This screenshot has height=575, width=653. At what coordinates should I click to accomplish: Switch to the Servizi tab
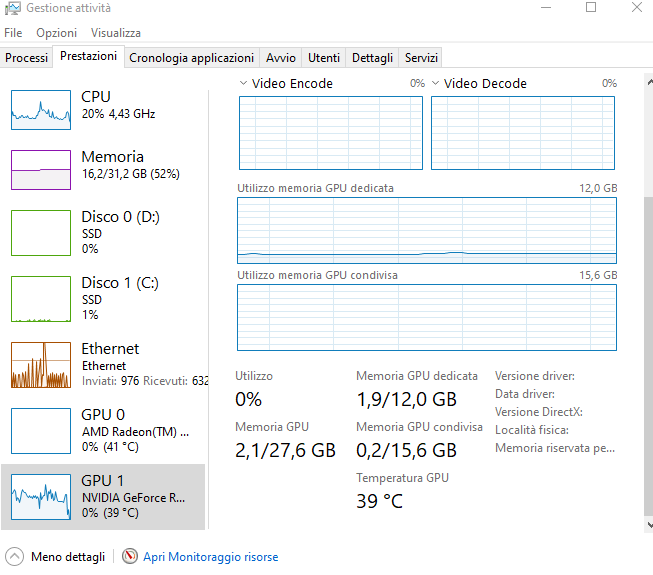click(421, 58)
